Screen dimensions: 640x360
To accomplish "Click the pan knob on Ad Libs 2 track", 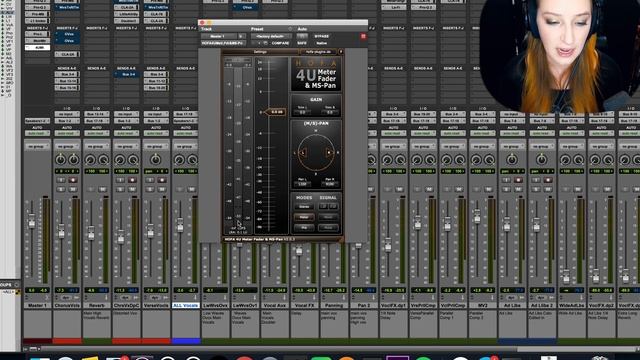I will (x=542, y=160).
